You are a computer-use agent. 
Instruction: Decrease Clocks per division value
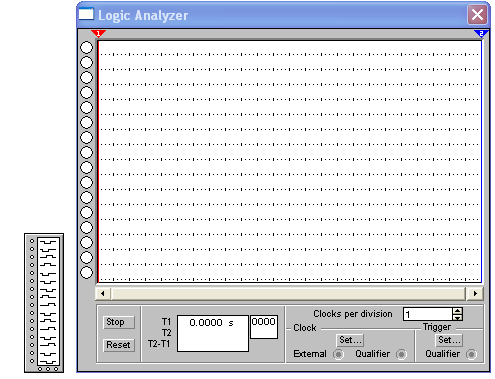(x=458, y=317)
